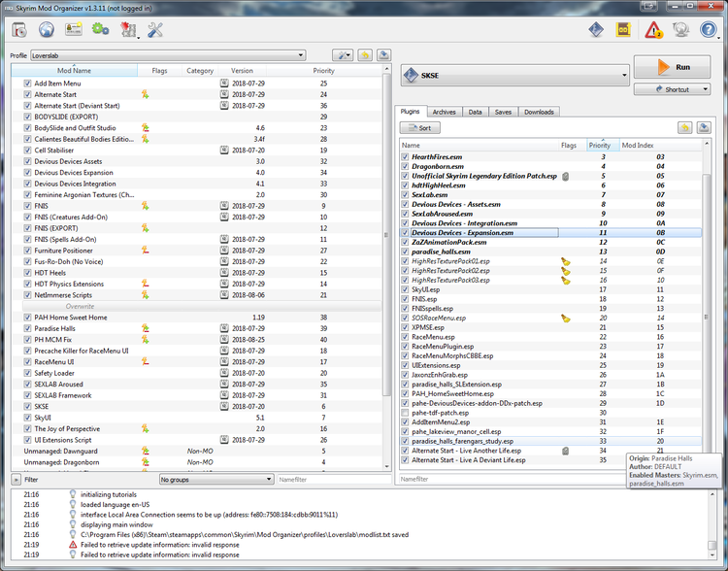Click the warning icon on Failed to retrieve log entry
728x571 pixels.
[x=73, y=545]
